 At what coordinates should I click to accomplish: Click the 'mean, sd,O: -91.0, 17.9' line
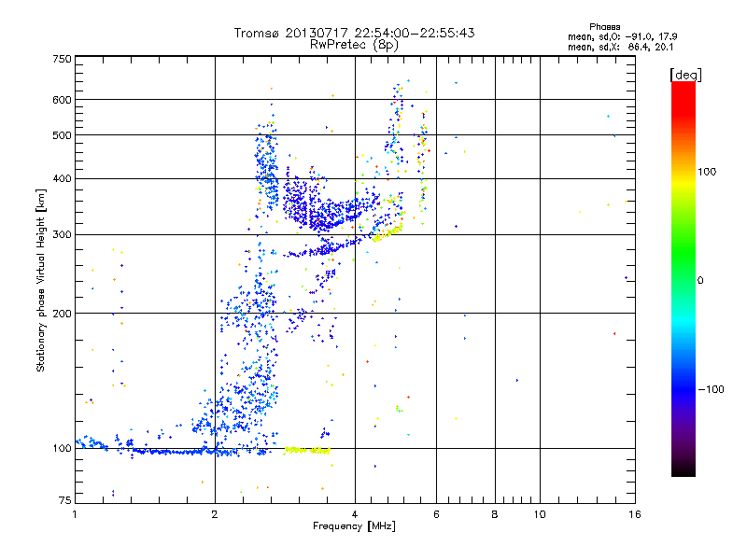[623, 36]
